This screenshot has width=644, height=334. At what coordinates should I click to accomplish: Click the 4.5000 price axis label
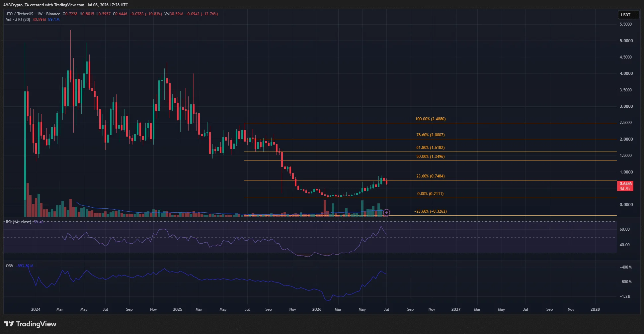(x=626, y=57)
